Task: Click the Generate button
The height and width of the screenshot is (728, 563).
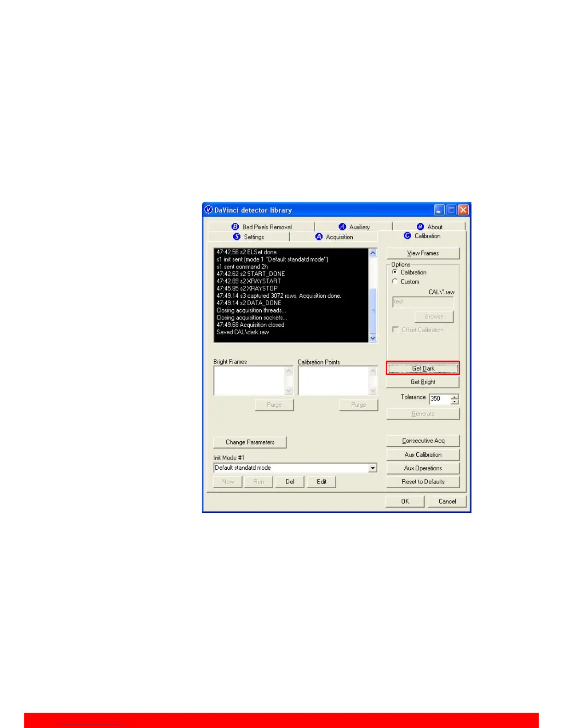Action: coord(423,414)
